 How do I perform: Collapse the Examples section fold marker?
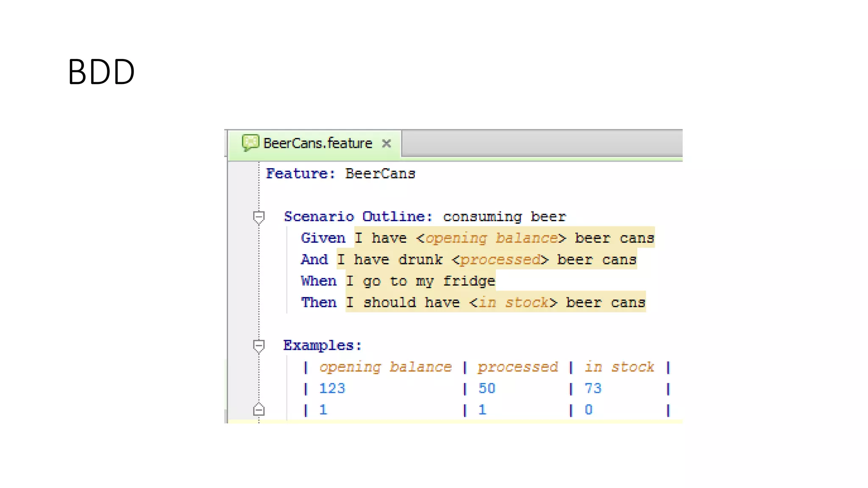click(x=259, y=346)
